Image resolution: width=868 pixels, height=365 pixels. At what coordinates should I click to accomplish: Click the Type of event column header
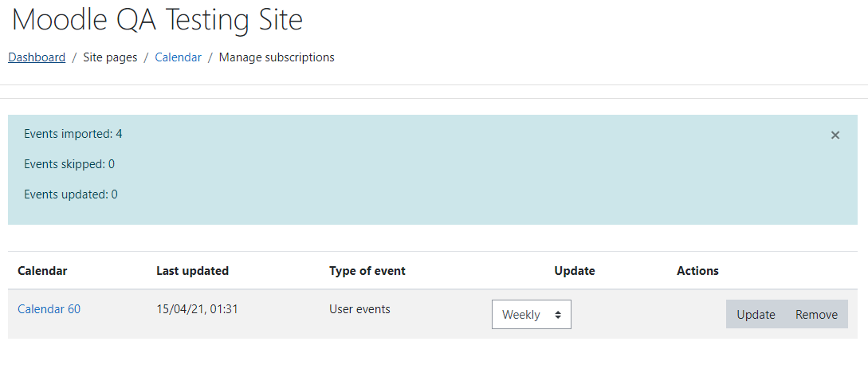click(x=367, y=271)
